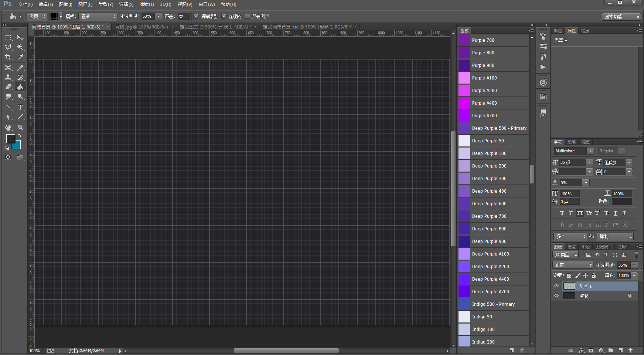
Task: Open the 帮助(H) menu
Action: [x=228, y=4]
